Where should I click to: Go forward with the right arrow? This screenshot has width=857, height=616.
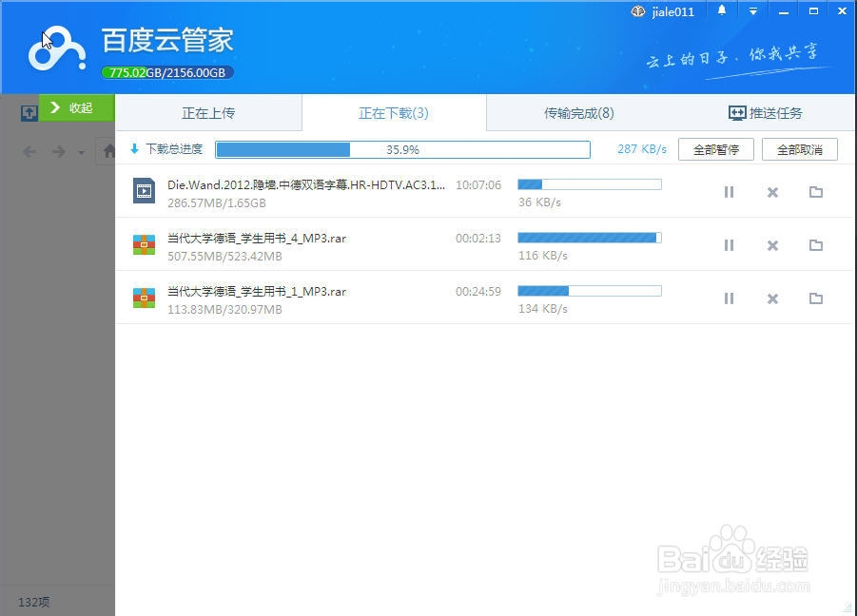point(58,151)
